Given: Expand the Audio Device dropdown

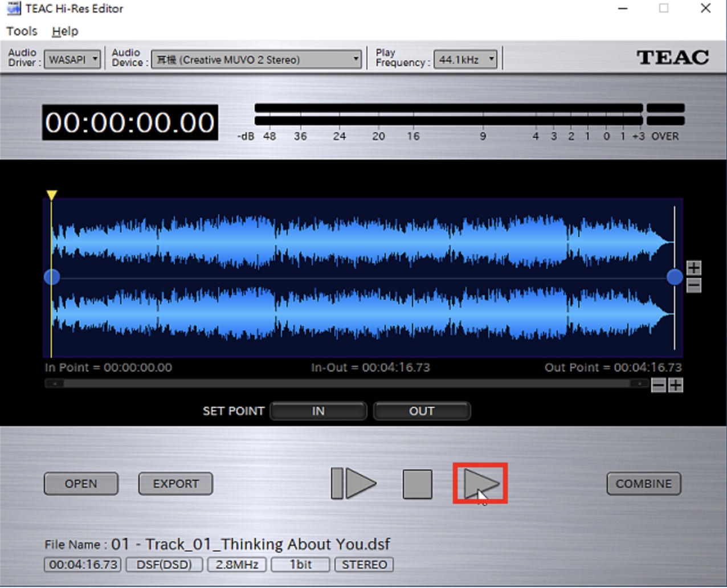Looking at the screenshot, I should 256,59.
